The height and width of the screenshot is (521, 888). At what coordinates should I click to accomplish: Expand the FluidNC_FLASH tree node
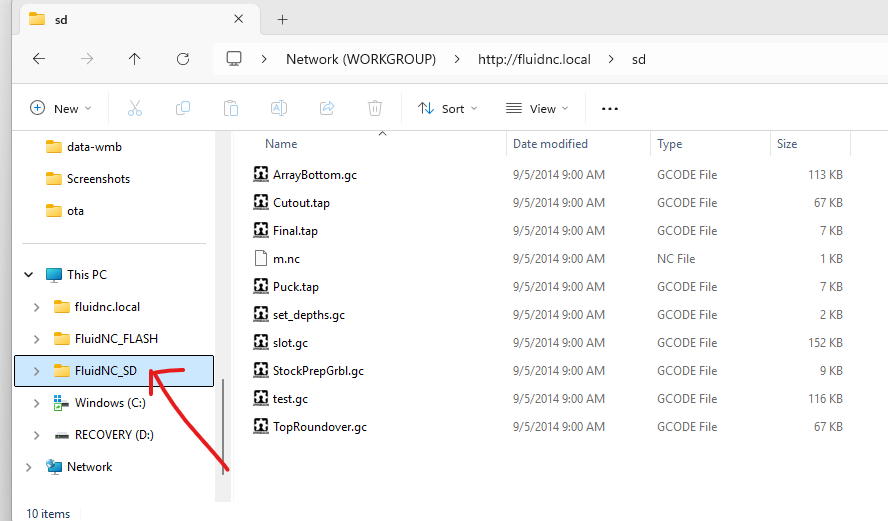coord(37,339)
